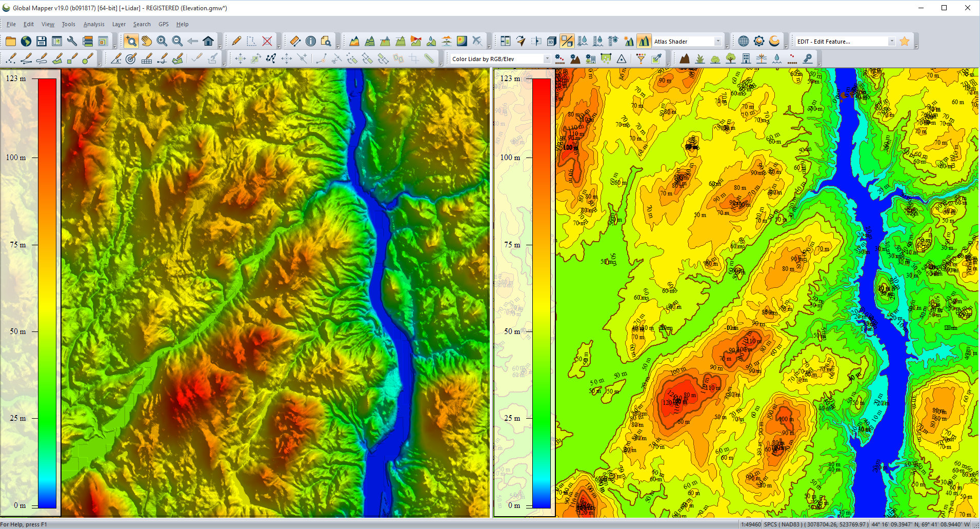
Task: Click the path profile analysis mountain icon
Action: pyautogui.click(x=354, y=42)
